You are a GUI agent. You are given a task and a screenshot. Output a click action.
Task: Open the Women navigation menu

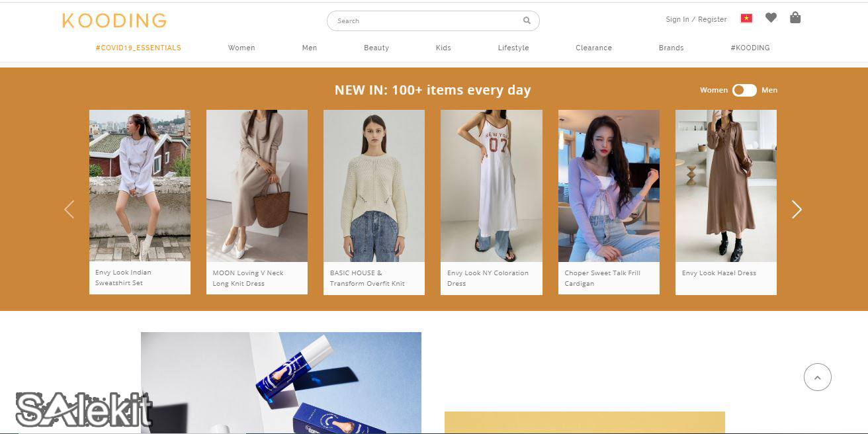pyautogui.click(x=241, y=48)
